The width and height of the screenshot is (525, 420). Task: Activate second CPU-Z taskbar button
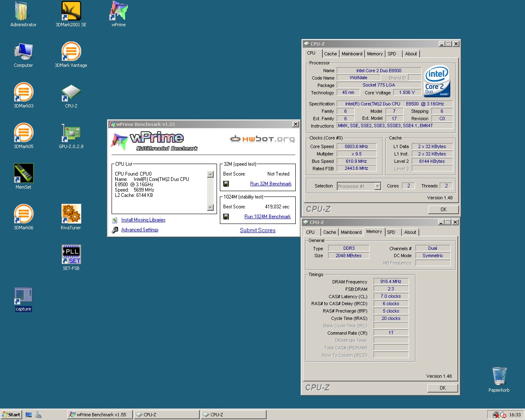[x=234, y=415]
